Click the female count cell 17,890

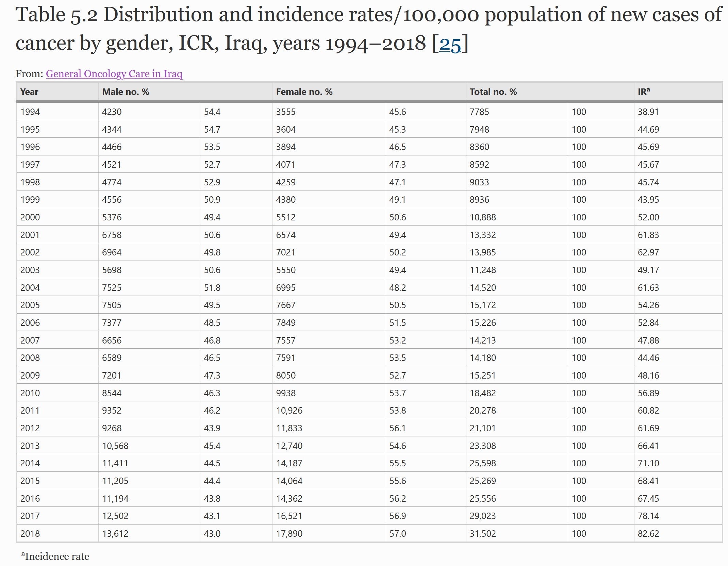(x=289, y=533)
